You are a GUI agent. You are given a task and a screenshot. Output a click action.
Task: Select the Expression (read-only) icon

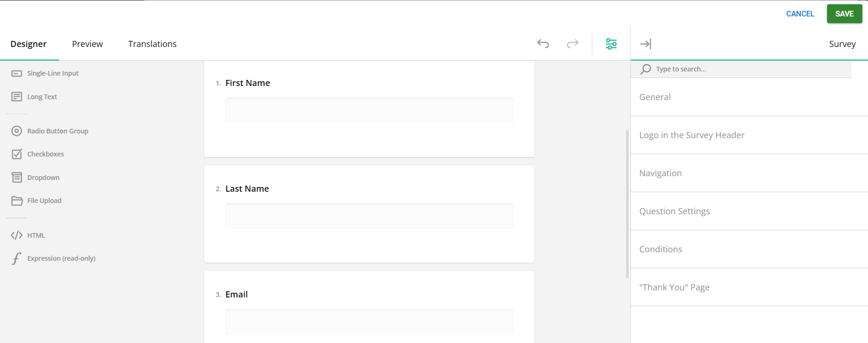coord(17,258)
